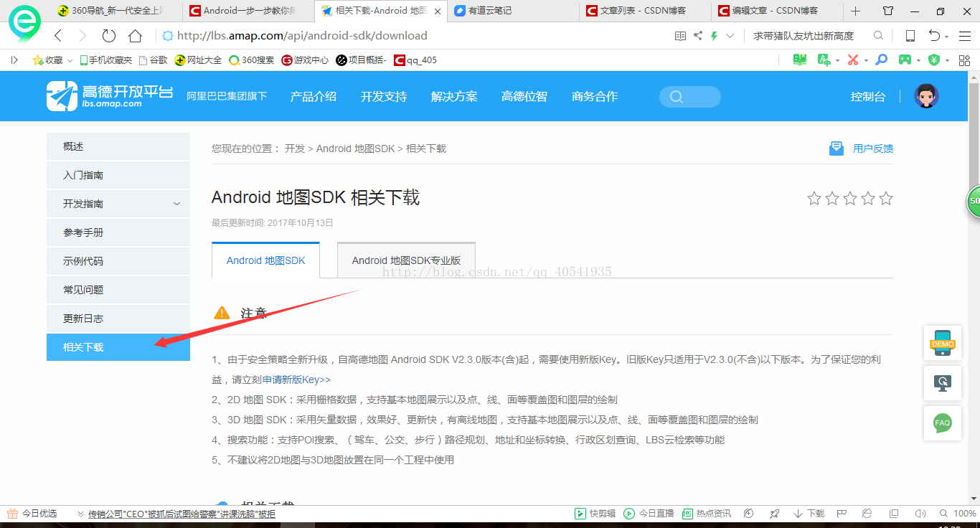Image resolution: width=980 pixels, height=528 pixels.
Task: Click the URL address bar
Action: pyautogui.click(x=416, y=36)
